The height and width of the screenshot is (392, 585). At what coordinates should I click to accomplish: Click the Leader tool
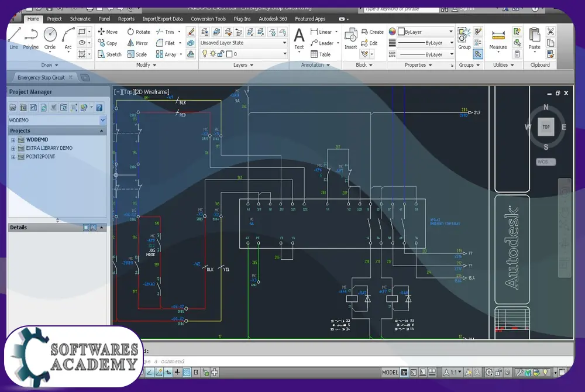(322, 43)
